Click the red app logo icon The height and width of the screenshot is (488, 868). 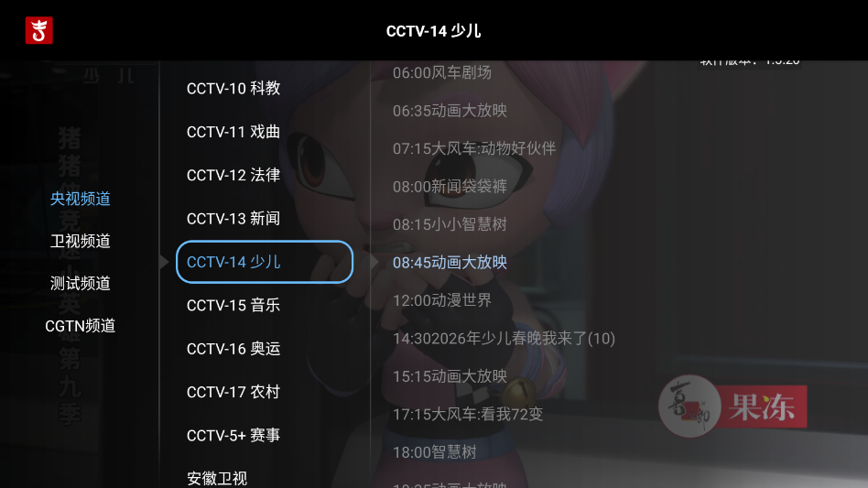[x=38, y=30]
